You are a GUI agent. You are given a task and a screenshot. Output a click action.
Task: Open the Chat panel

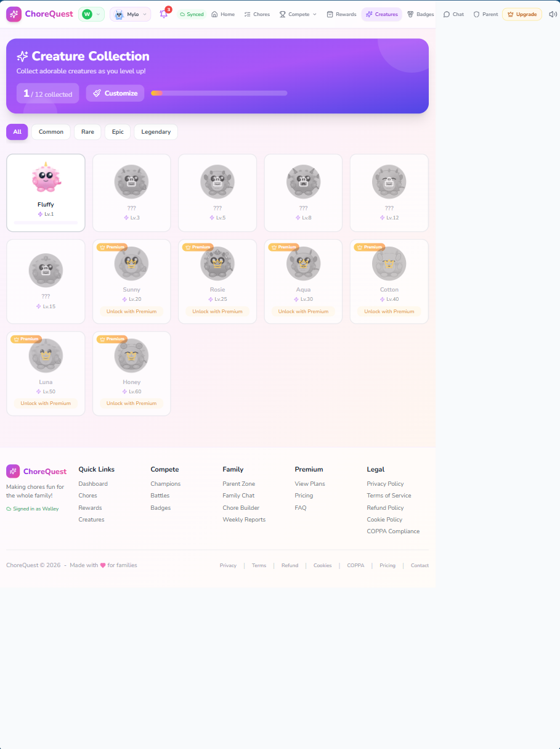click(453, 14)
